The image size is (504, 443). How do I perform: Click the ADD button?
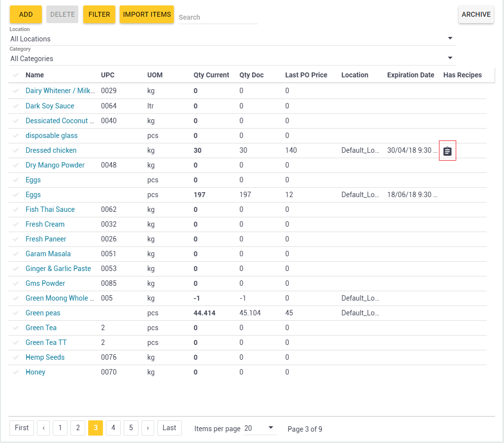coord(25,14)
